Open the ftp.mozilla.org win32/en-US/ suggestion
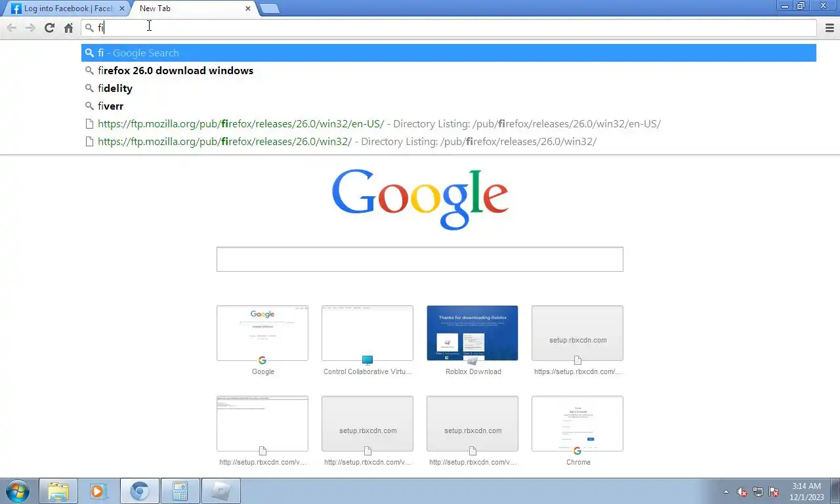840x504 pixels. tap(449, 123)
